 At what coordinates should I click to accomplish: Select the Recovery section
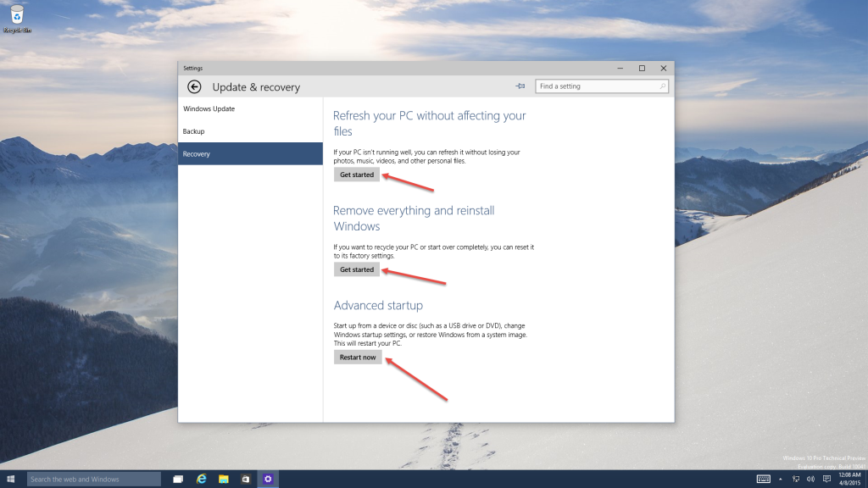(x=250, y=154)
